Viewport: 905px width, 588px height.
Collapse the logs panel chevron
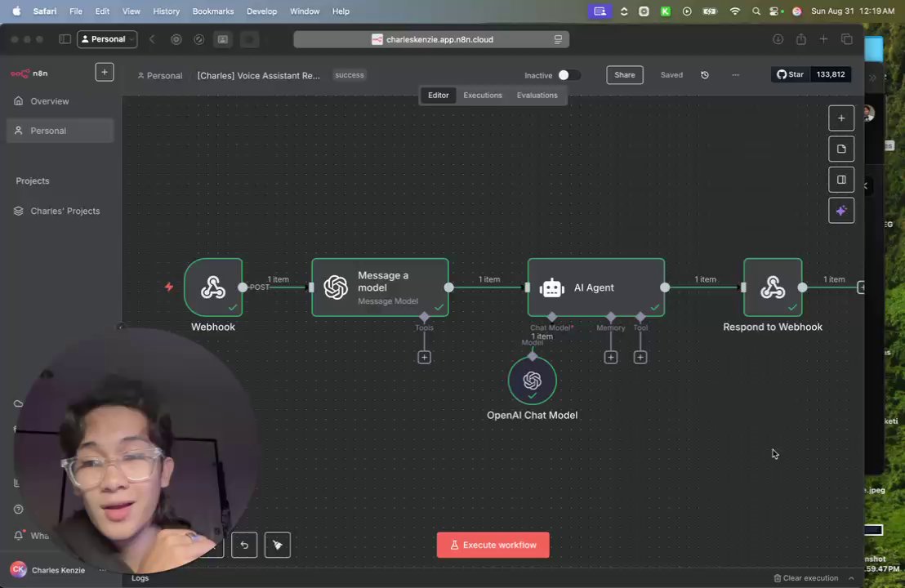(851, 578)
